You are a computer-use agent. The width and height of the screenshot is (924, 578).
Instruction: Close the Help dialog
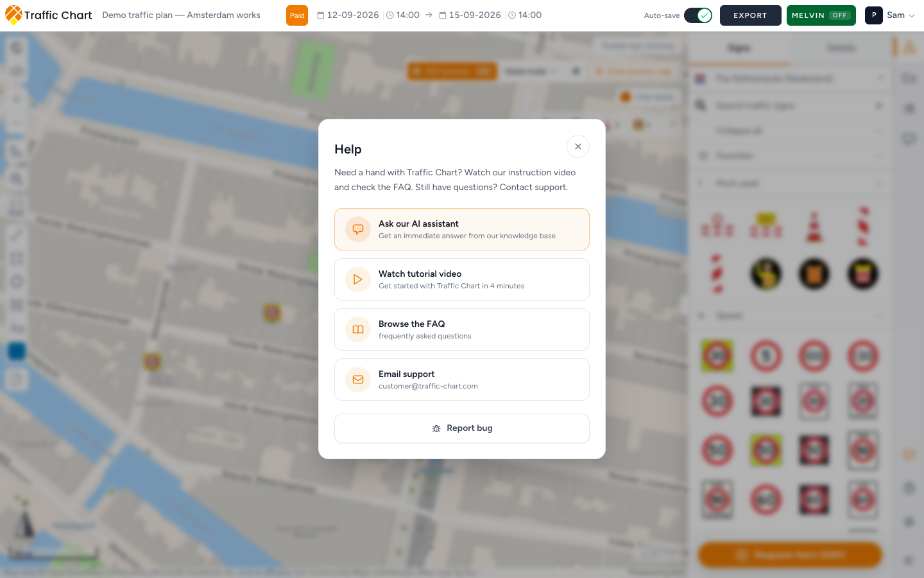pos(578,146)
